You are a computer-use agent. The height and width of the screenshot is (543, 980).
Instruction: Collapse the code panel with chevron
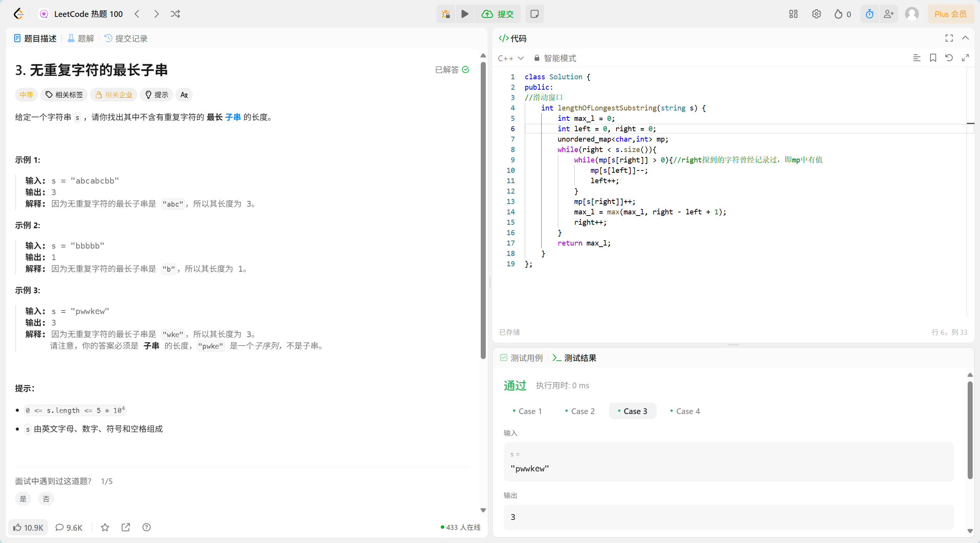(965, 38)
